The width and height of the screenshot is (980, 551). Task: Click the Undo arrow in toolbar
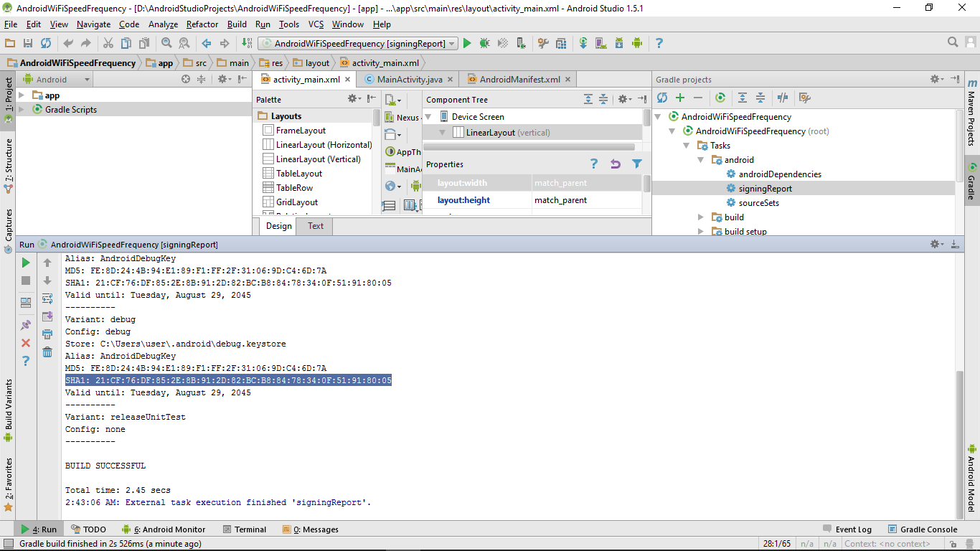click(x=68, y=43)
